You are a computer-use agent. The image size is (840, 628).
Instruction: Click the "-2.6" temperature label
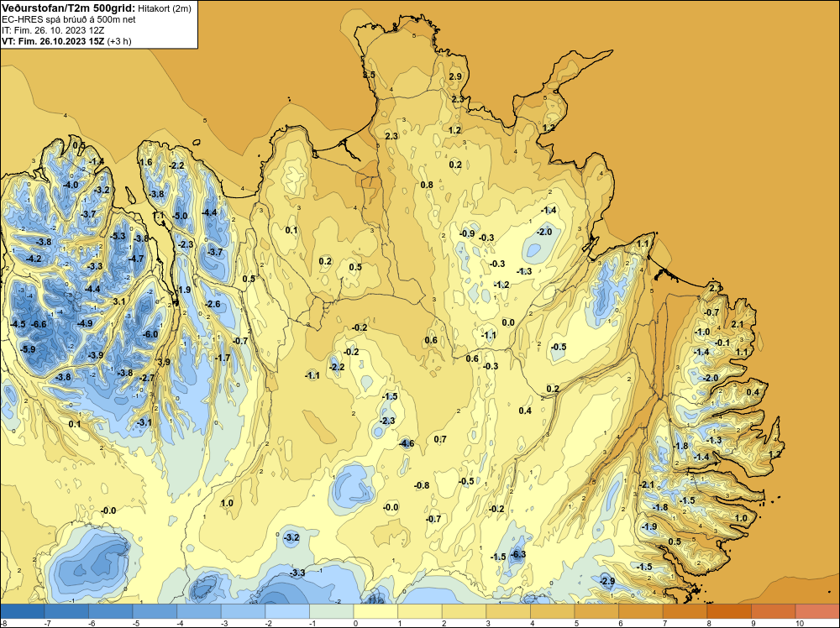tap(213, 304)
